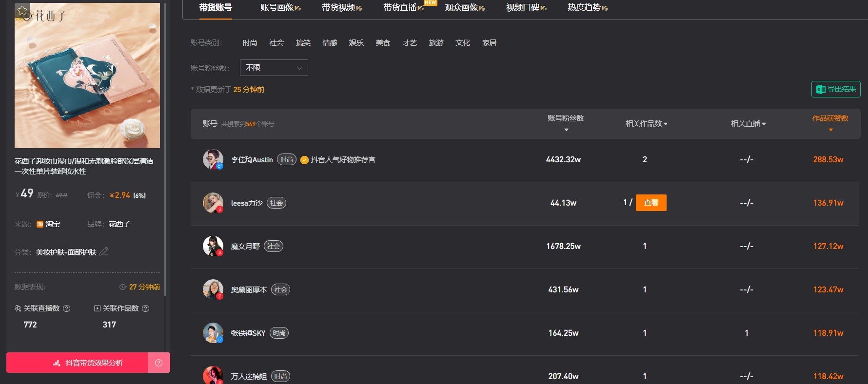Open 万人迷楠姐 avatar
Viewport: 868px width, 384px height.
tap(213, 375)
